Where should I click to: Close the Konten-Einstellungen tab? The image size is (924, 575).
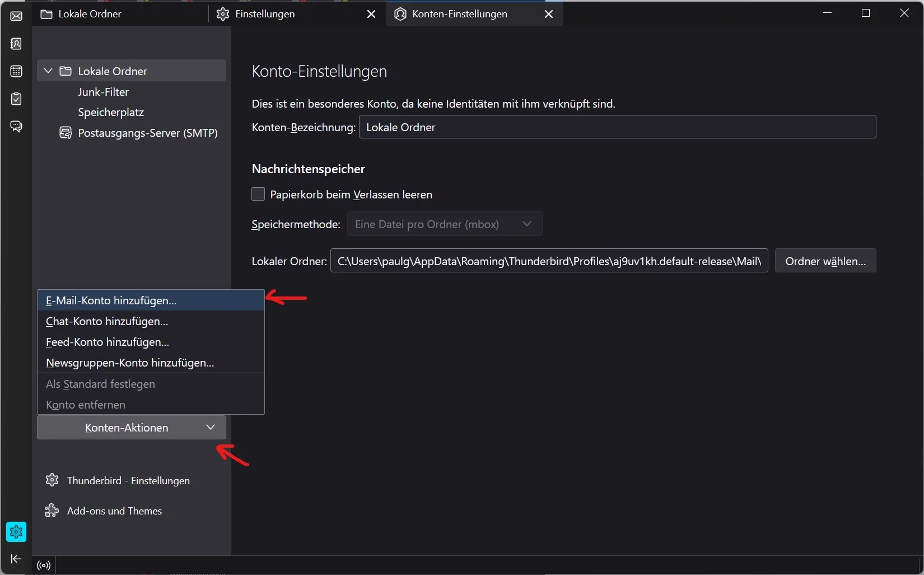pyautogui.click(x=549, y=14)
